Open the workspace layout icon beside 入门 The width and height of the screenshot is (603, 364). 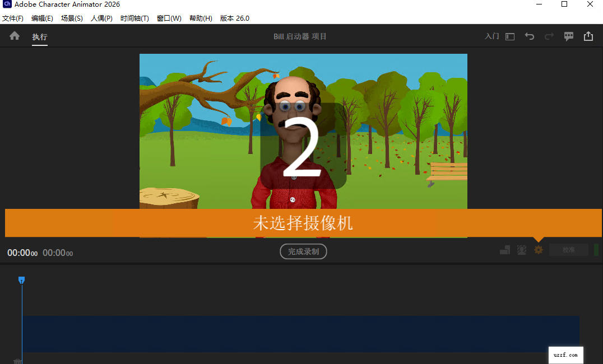click(x=509, y=36)
